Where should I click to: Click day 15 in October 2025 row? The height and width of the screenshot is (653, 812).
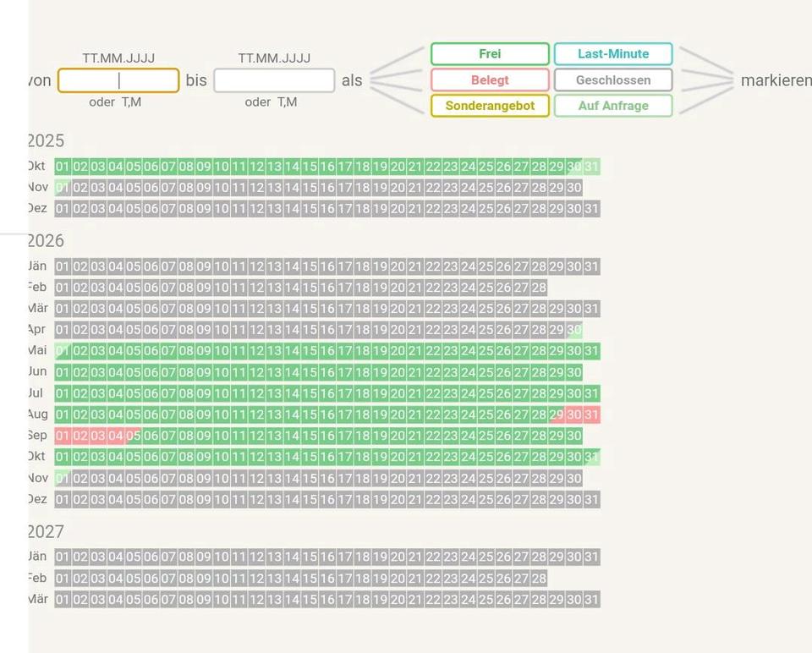click(310, 167)
